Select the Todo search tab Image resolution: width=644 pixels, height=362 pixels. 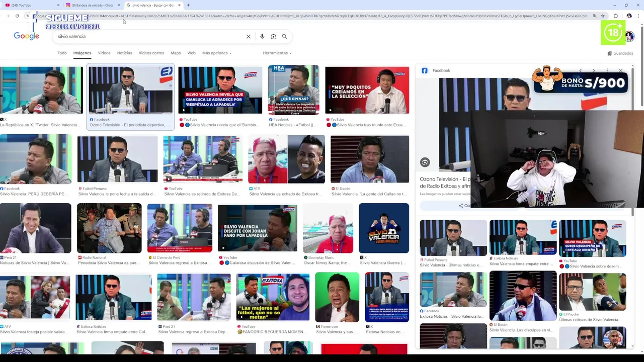[x=62, y=53]
